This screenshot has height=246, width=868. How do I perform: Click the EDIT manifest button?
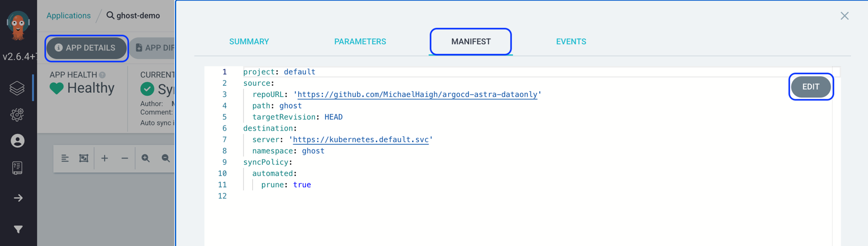click(x=811, y=87)
